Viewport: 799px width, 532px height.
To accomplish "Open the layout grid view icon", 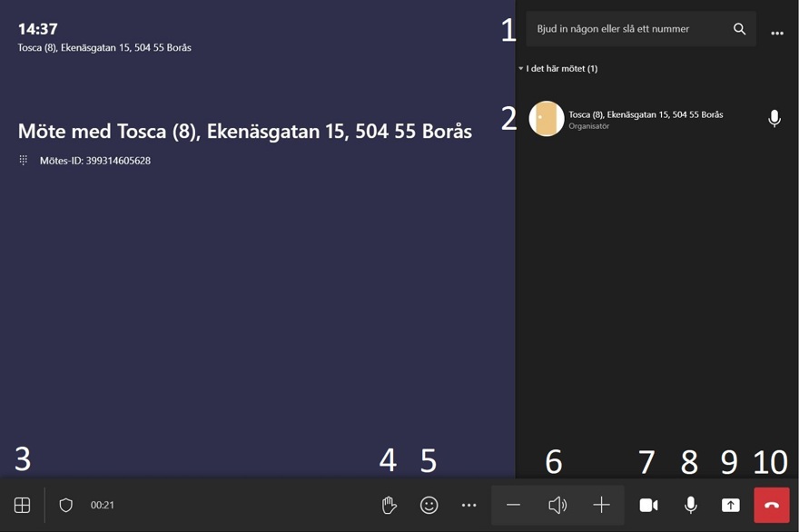I will point(23,505).
